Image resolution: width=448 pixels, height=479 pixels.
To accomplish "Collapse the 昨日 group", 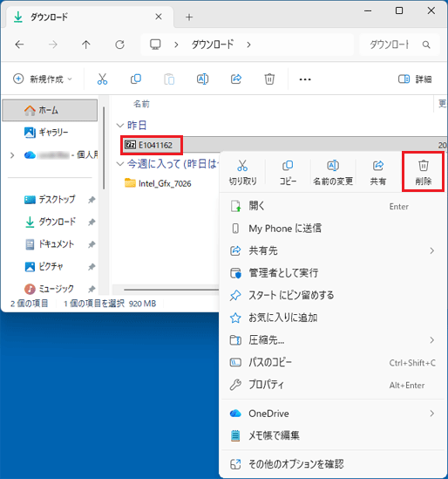I will point(120,126).
